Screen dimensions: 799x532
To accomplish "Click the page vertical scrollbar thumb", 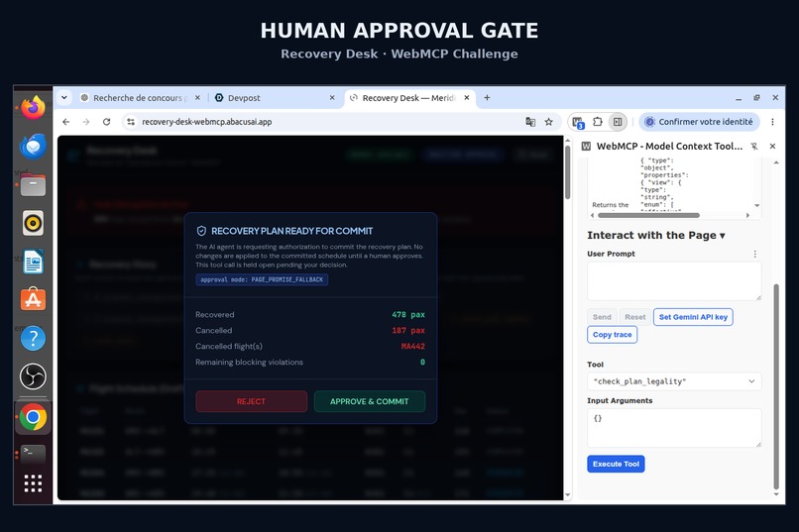I will click(568, 172).
